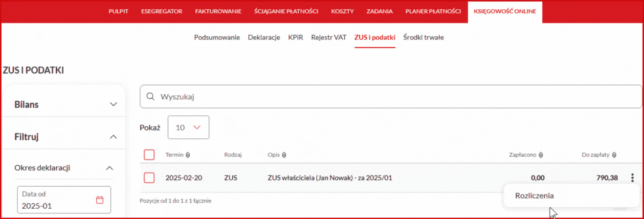
Task: Open the ESEGREGATOR menu item
Action: (162, 11)
